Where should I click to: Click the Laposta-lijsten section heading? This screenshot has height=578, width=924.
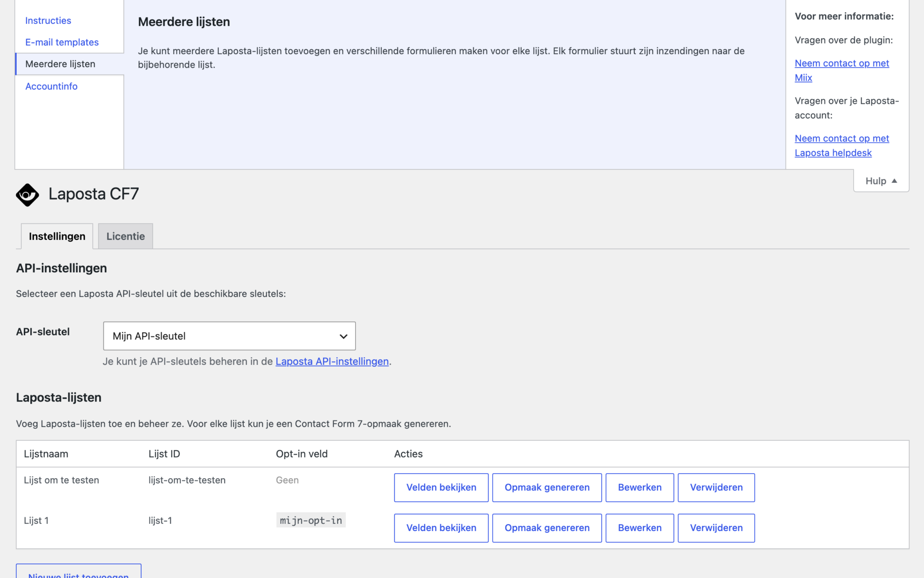(x=59, y=397)
